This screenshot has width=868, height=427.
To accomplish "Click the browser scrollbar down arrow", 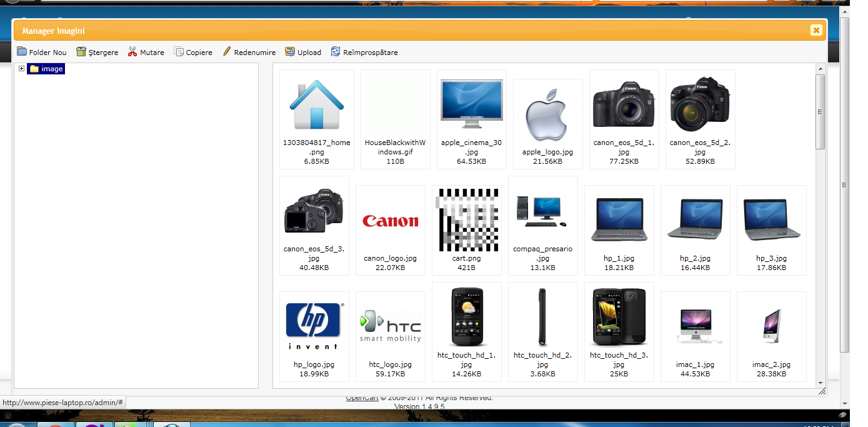I will tap(845, 403).
